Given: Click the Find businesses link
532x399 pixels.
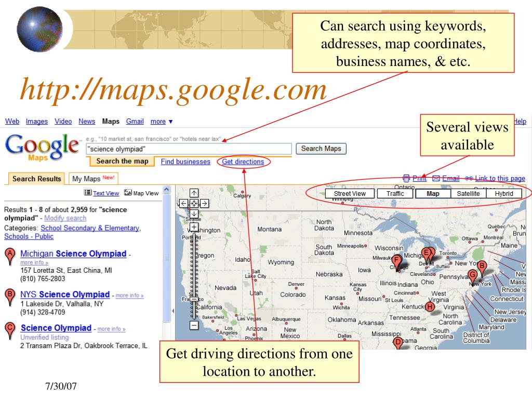Looking at the screenshot, I should tap(185, 162).
